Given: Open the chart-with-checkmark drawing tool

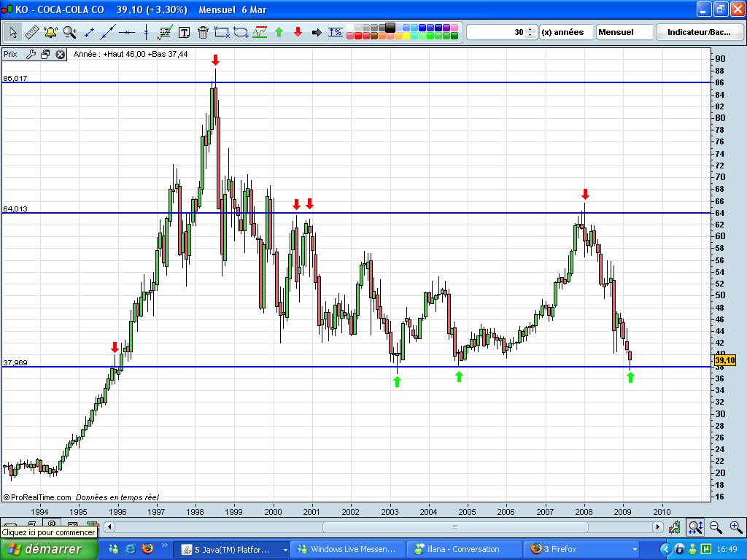Looking at the screenshot, I should pos(165,32).
